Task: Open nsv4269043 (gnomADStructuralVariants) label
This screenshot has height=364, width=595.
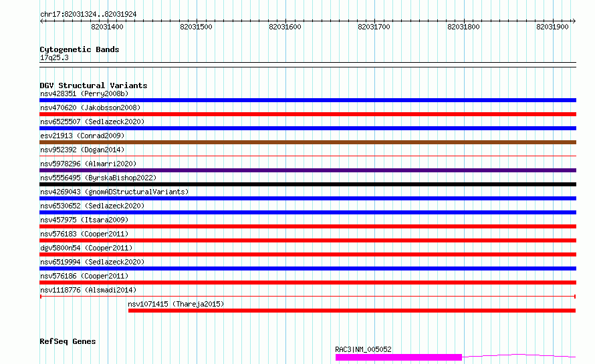Action: click(x=114, y=192)
